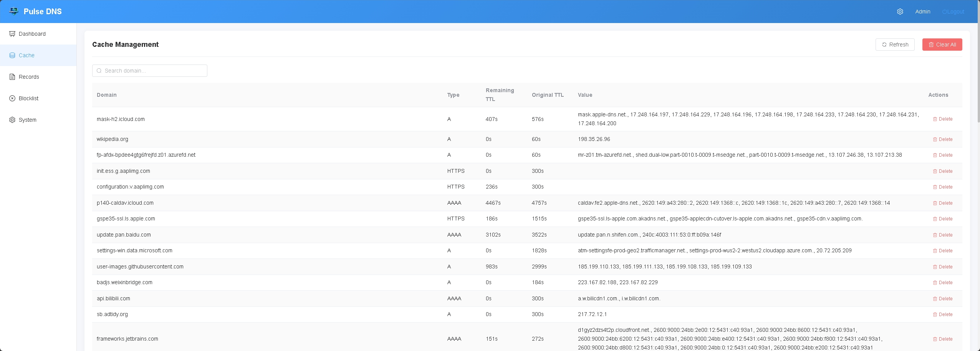Delete the frameworks.jetbrains.com entry
Viewport: 980px width, 351px height.
click(x=944, y=339)
